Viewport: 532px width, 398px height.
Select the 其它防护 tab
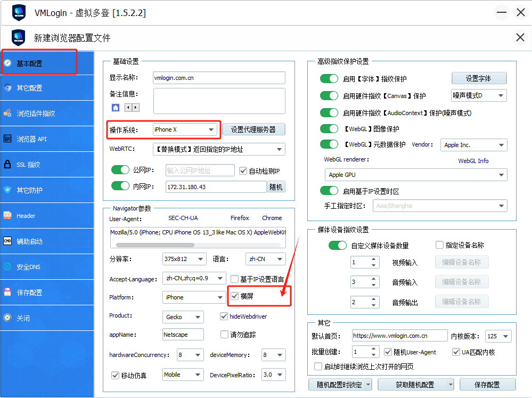(x=47, y=190)
